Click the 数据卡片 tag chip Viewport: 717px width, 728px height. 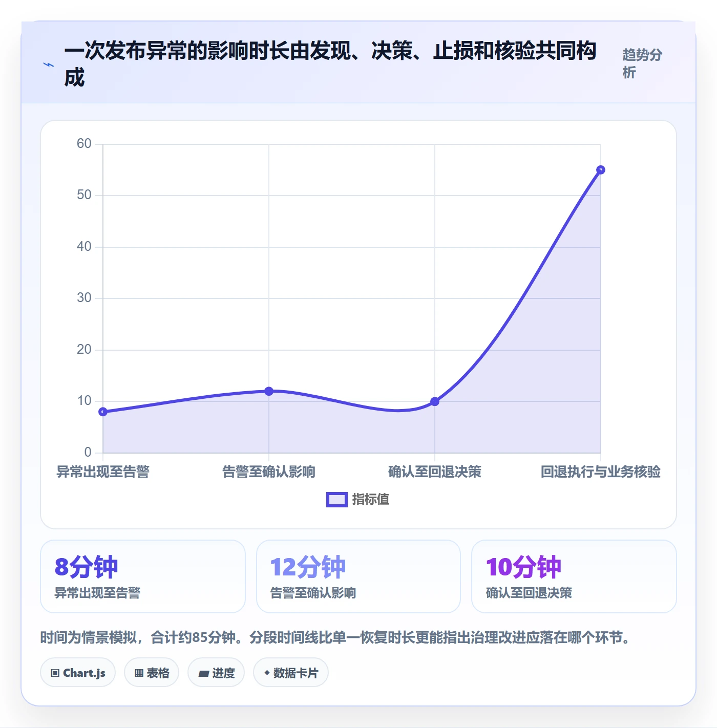click(x=291, y=673)
